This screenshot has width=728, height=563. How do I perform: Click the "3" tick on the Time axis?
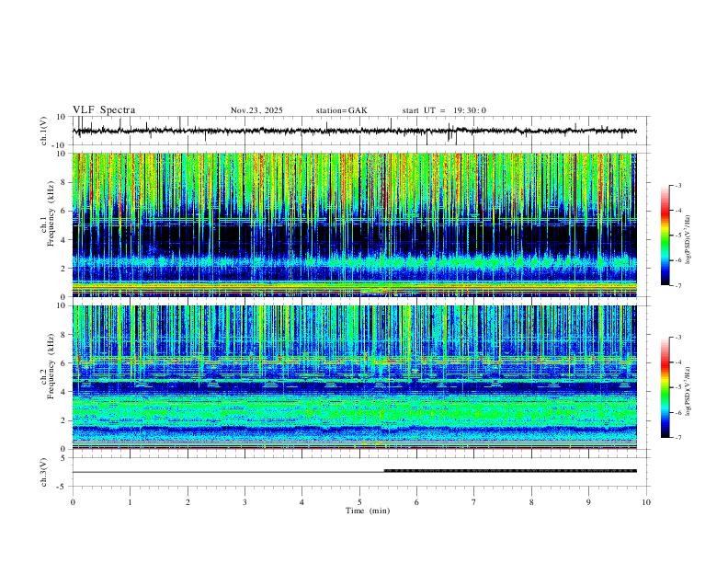[245, 502]
